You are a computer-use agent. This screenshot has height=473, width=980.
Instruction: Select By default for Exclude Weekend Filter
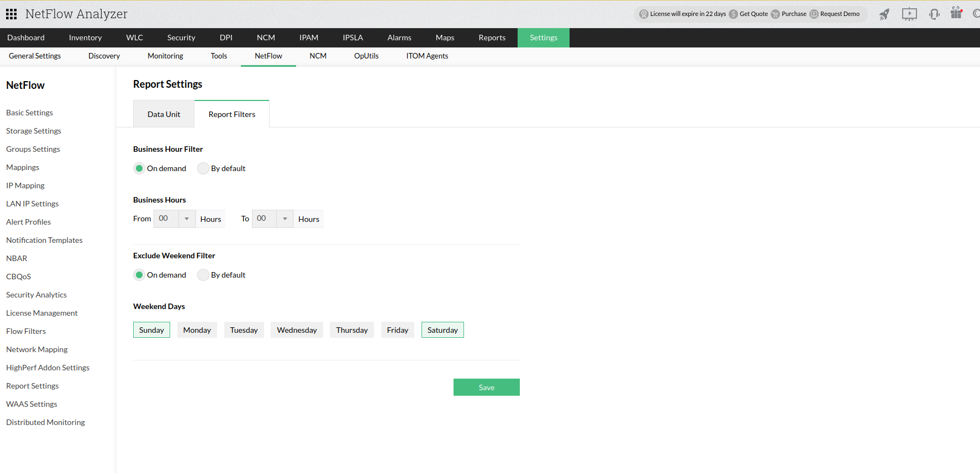(203, 275)
